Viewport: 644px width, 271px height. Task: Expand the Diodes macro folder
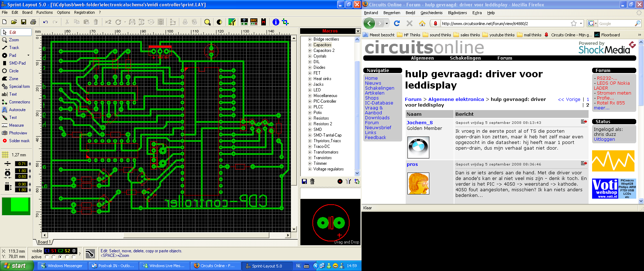[310, 67]
